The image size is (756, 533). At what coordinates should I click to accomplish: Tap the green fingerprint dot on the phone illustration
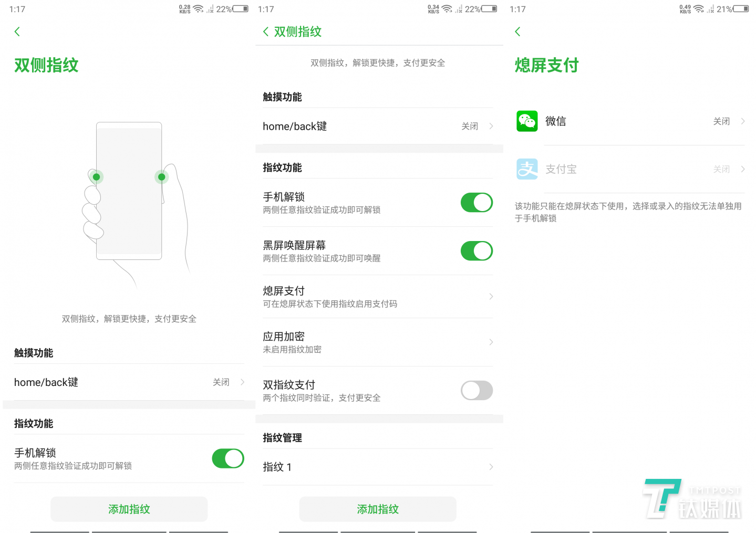(97, 176)
